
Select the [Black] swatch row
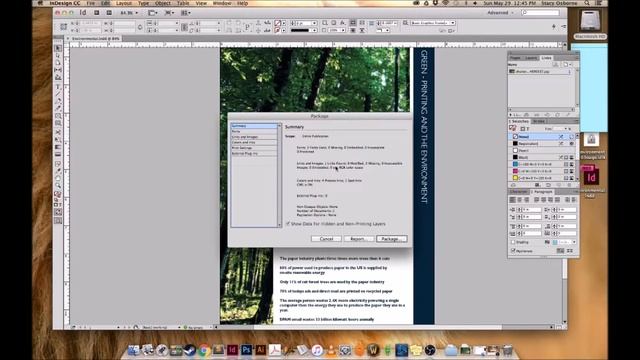point(542,157)
